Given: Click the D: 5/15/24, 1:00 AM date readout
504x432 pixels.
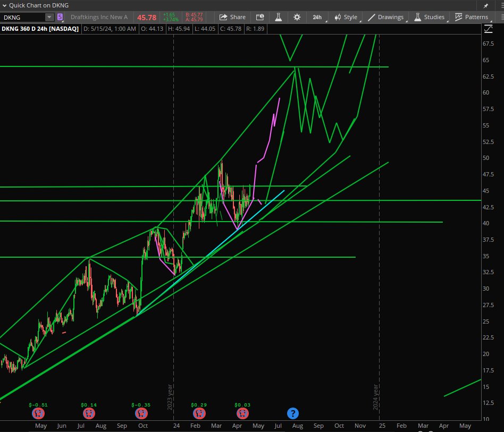Looking at the screenshot, I should click(x=110, y=29).
